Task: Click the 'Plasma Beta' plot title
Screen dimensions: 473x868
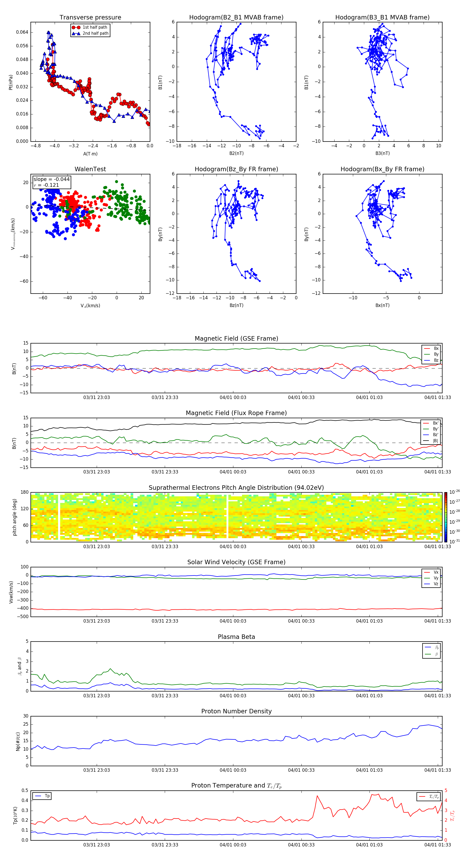Action: pyautogui.click(x=236, y=637)
